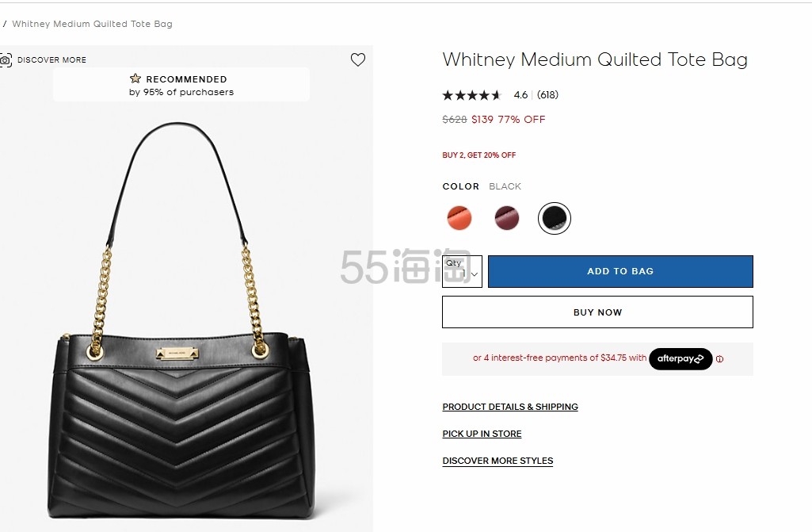Open the Qty quantity dropdown
Image resolution: width=812 pixels, height=532 pixels.
(462, 271)
